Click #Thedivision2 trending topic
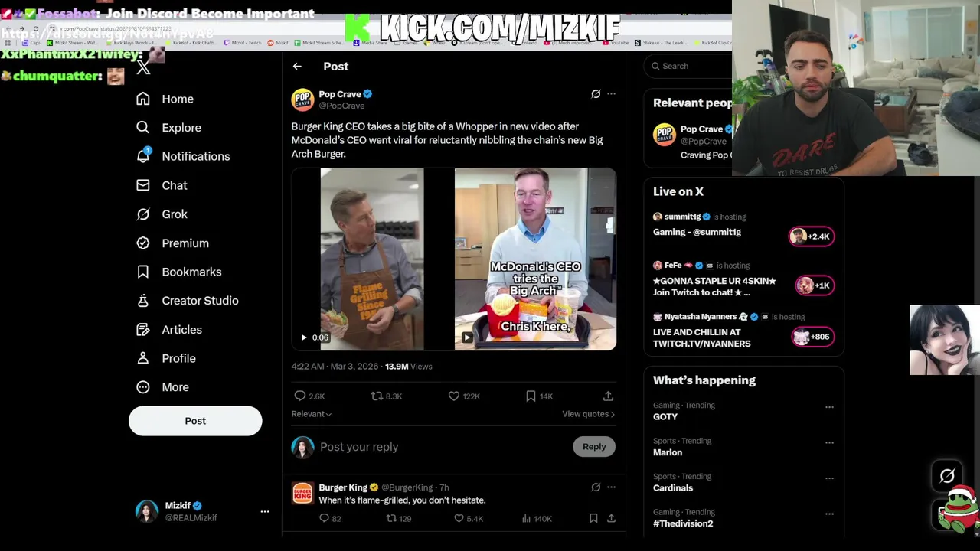 click(x=683, y=523)
